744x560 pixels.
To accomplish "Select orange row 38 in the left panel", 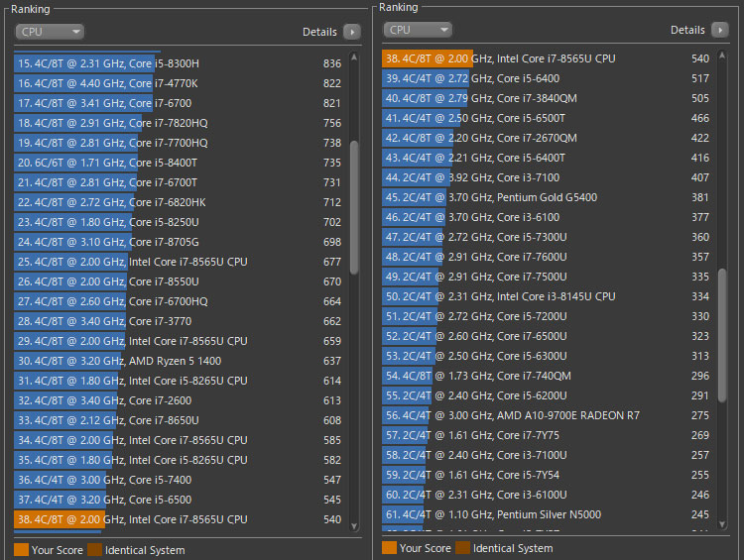I will [x=180, y=519].
